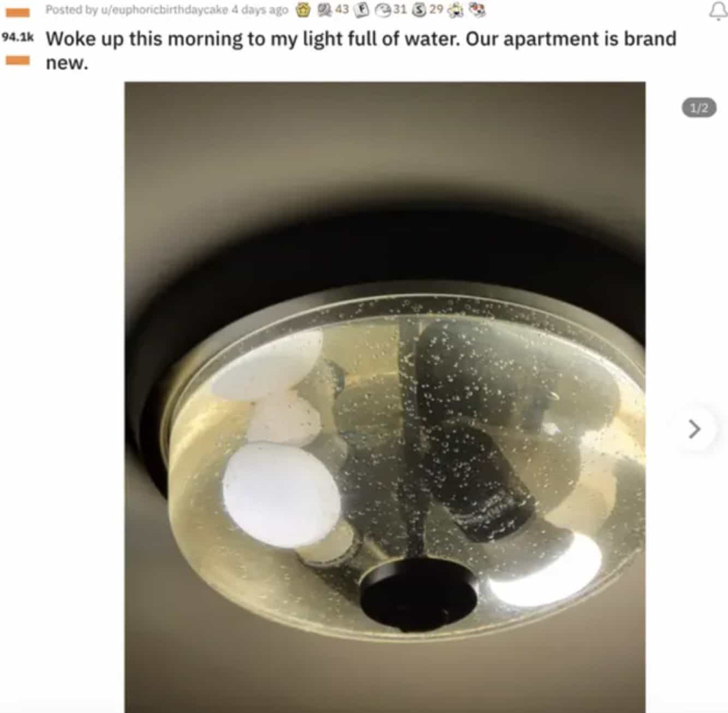Click the 1/2 image counter badge
This screenshot has height=713, width=728.
pos(700,108)
